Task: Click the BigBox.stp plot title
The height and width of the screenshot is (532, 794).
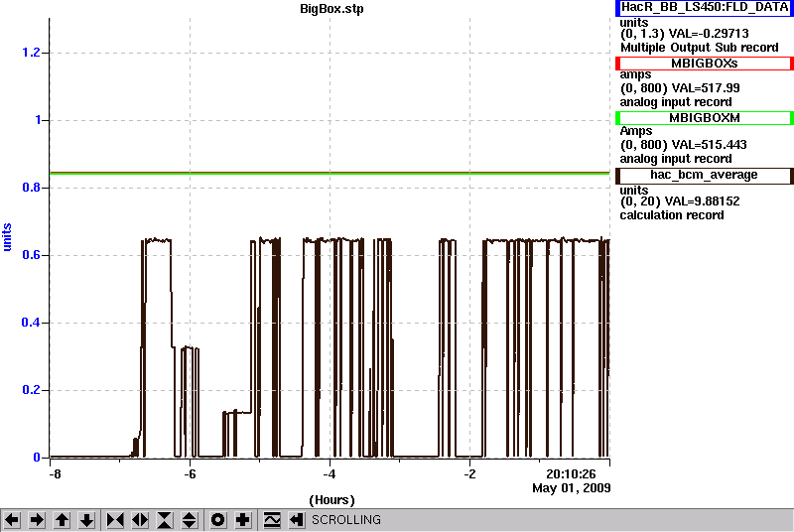Action: point(331,9)
